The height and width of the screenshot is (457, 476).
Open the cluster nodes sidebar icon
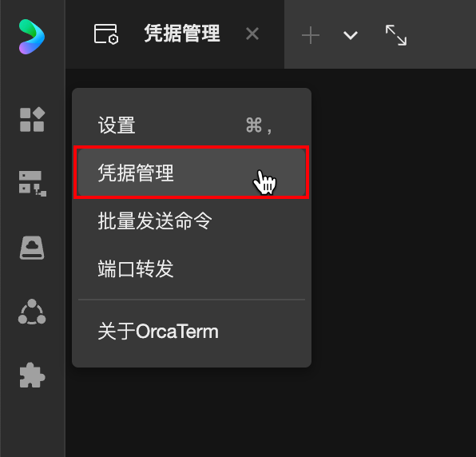(32, 312)
